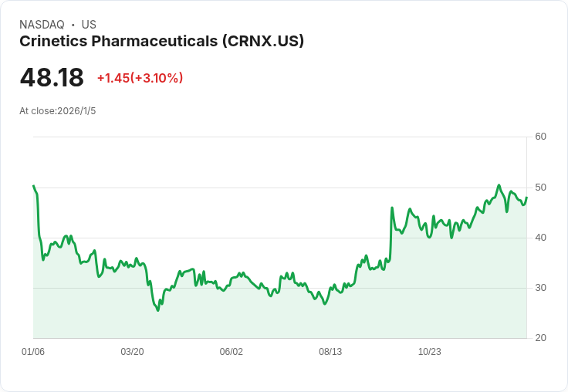
Task: Open Crinetics Pharmaceuticals (CRNX.US) title
Action: tap(161, 41)
